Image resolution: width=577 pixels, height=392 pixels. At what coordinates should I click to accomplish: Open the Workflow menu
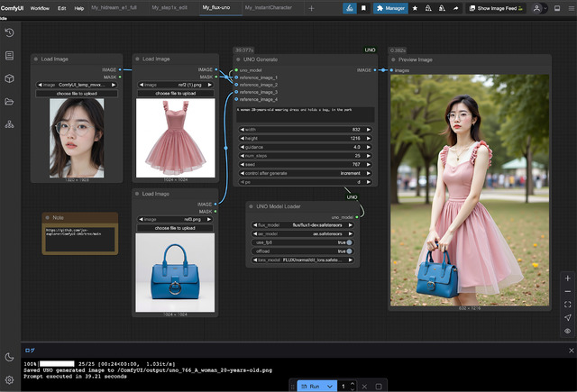coord(40,8)
